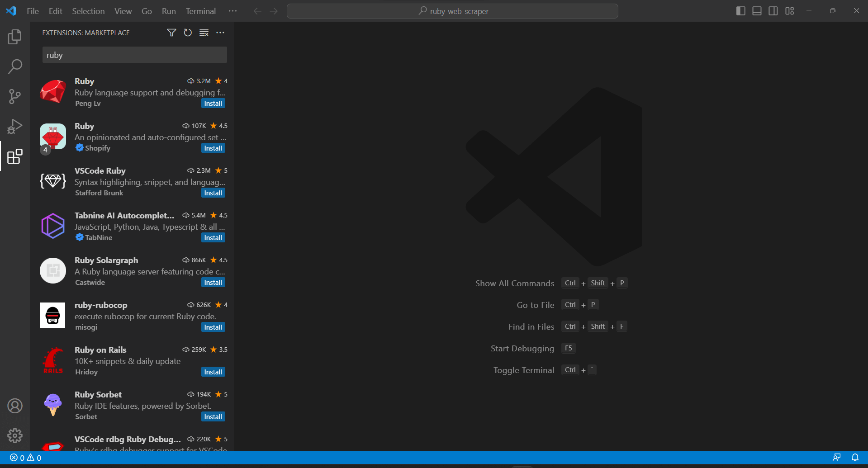Open the filter extensions dropdown
Image resolution: width=868 pixels, height=468 pixels.
[171, 33]
